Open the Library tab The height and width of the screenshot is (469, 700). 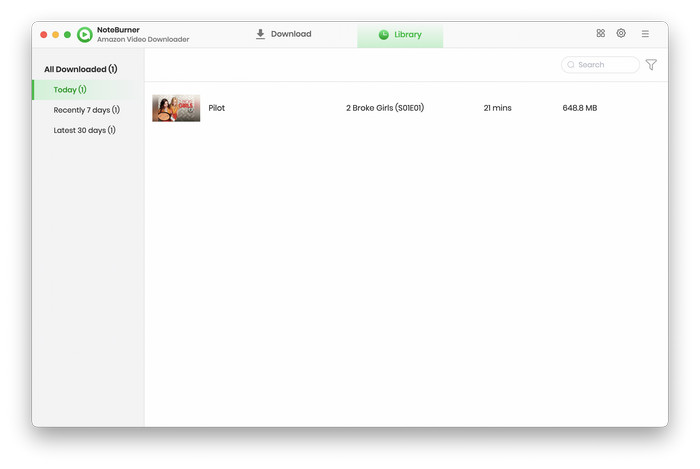[400, 35]
